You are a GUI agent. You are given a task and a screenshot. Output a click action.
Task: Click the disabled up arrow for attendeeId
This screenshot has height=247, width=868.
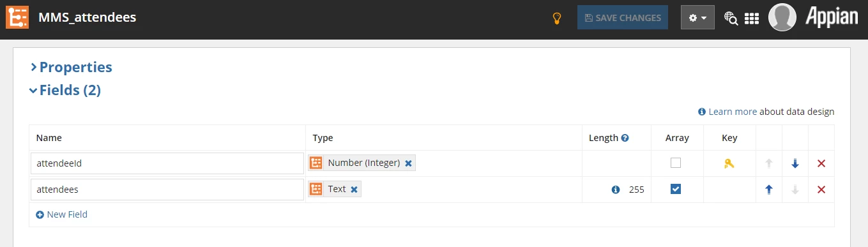[769, 163]
